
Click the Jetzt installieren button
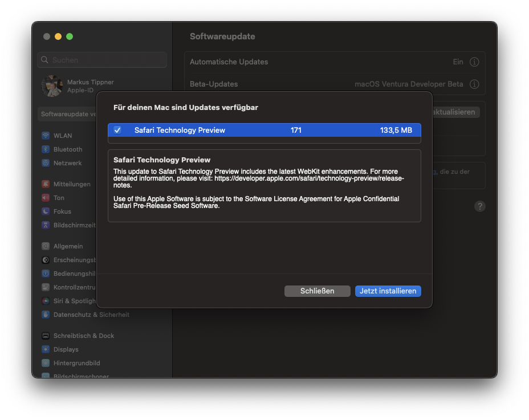pyautogui.click(x=388, y=291)
